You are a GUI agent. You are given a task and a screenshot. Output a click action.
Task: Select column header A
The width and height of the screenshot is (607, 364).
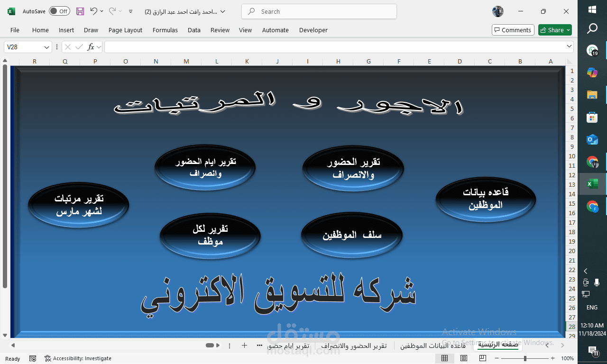551,61
